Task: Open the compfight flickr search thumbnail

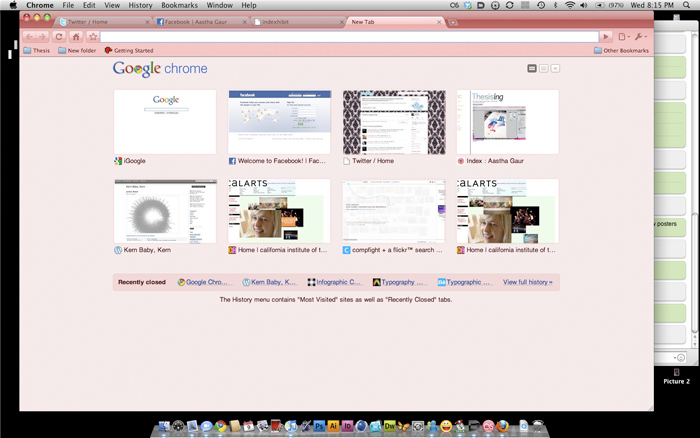Action: click(x=394, y=211)
